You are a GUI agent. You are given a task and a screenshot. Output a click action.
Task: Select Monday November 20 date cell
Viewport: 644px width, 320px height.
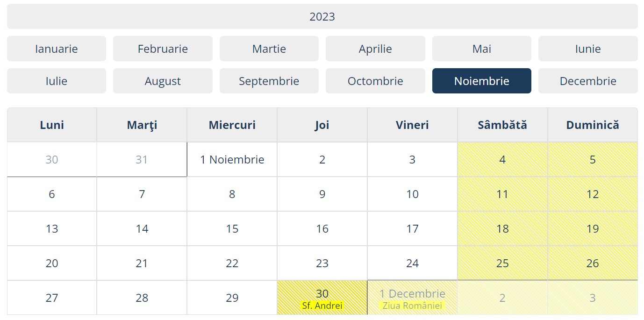tap(52, 263)
